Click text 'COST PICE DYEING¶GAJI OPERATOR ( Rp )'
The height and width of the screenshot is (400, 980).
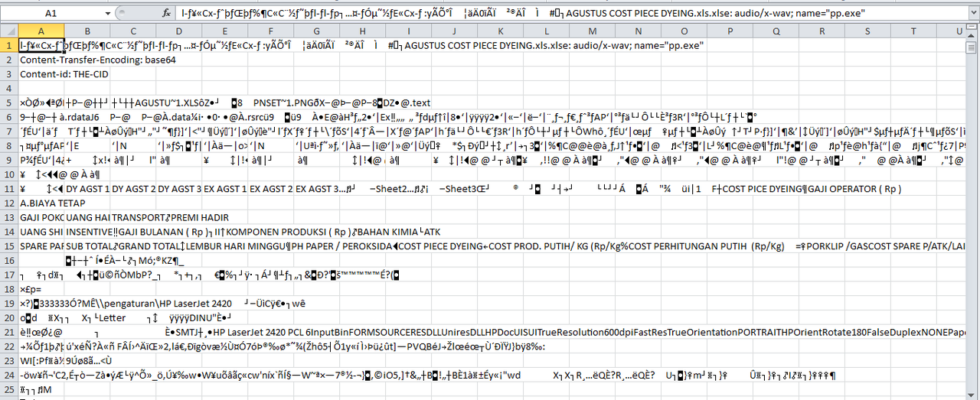pos(813,189)
